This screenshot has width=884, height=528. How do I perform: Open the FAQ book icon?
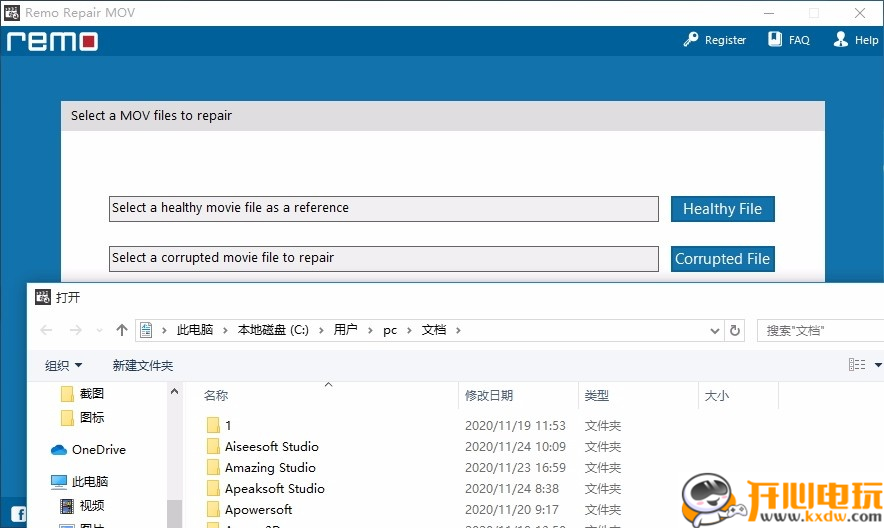[775, 40]
